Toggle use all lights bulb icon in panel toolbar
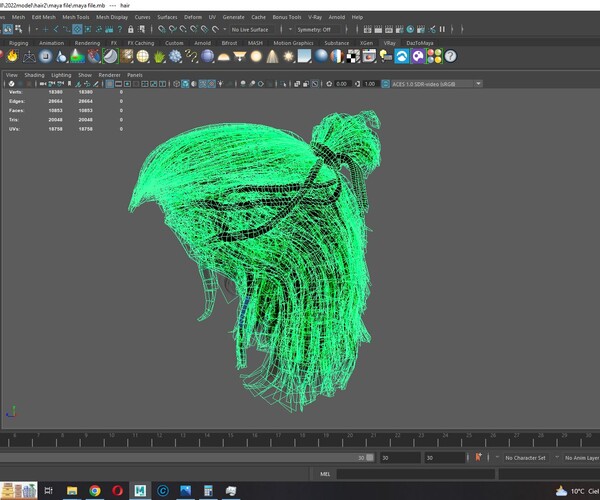 pos(220,84)
